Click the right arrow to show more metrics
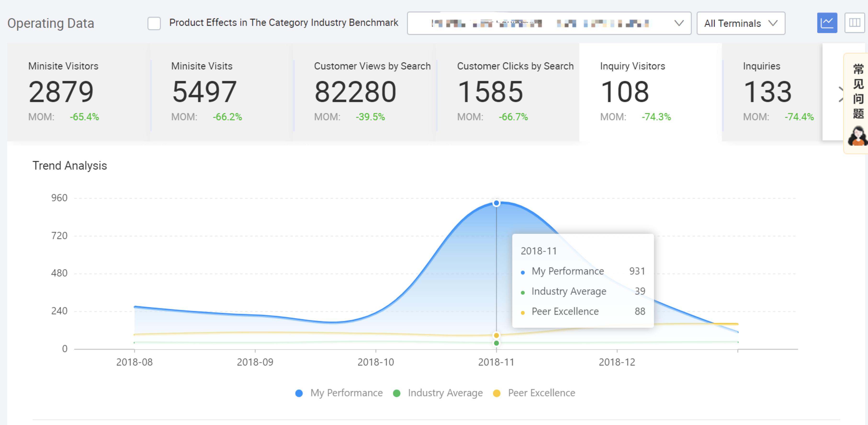Viewport: 868px width, 425px height. (841, 94)
